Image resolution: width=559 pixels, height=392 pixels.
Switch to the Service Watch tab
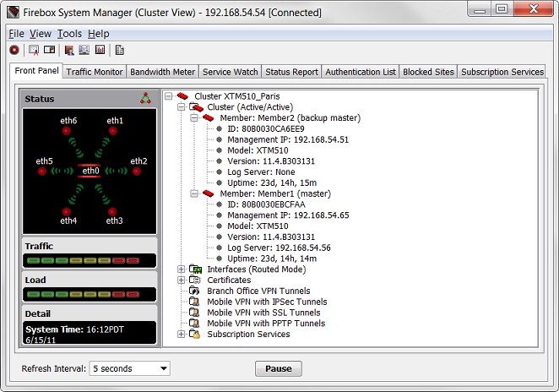pos(231,72)
